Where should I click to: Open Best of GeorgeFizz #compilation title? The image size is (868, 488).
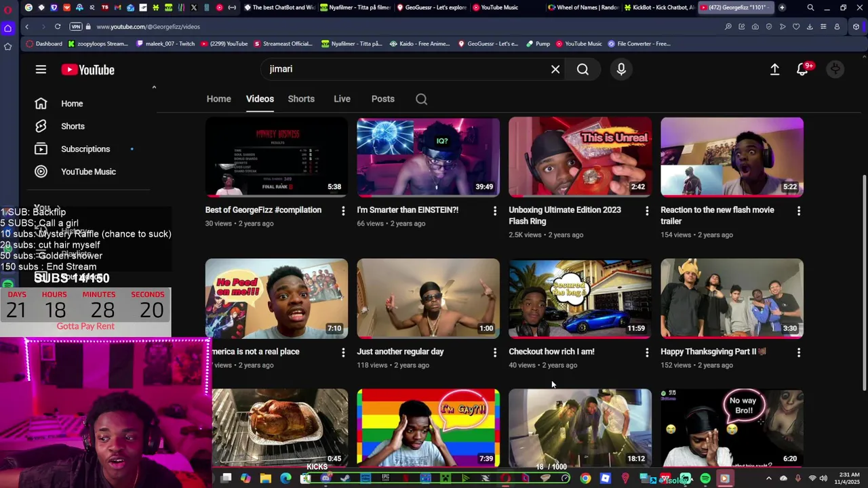click(263, 210)
